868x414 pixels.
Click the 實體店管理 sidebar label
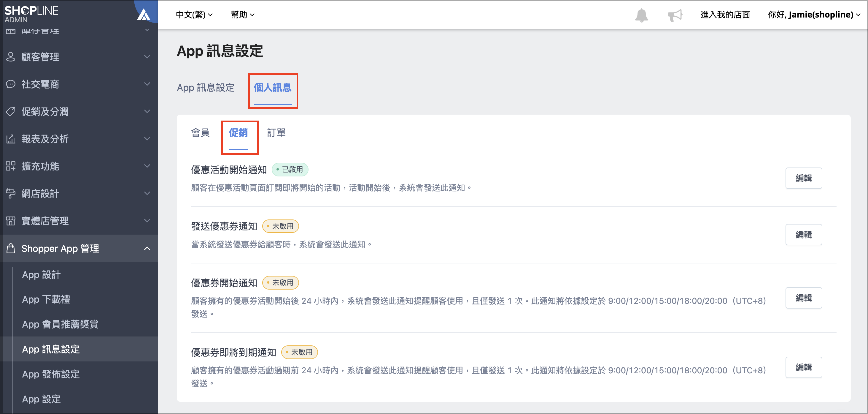click(x=45, y=221)
